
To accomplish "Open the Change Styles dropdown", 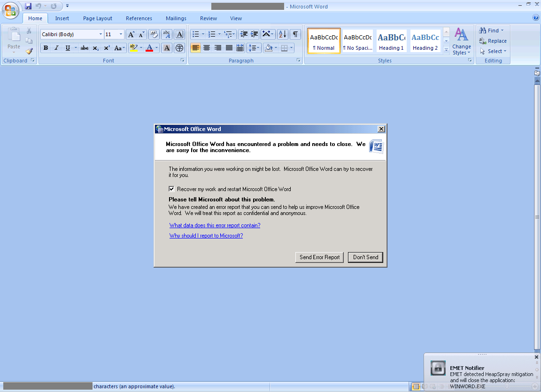I will tap(461, 41).
